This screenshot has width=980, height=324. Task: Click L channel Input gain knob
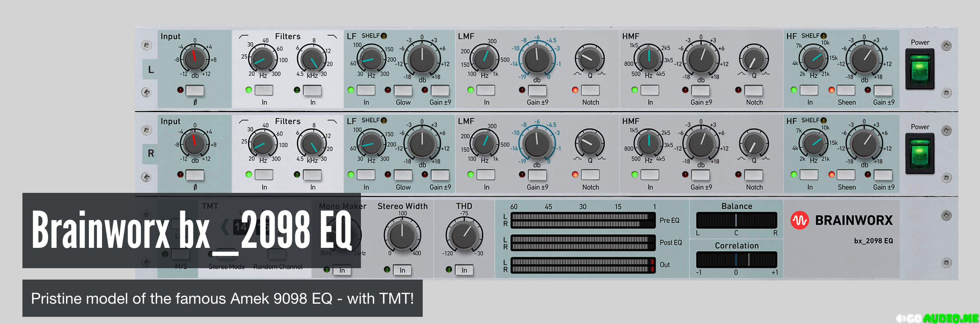pyautogui.click(x=195, y=58)
